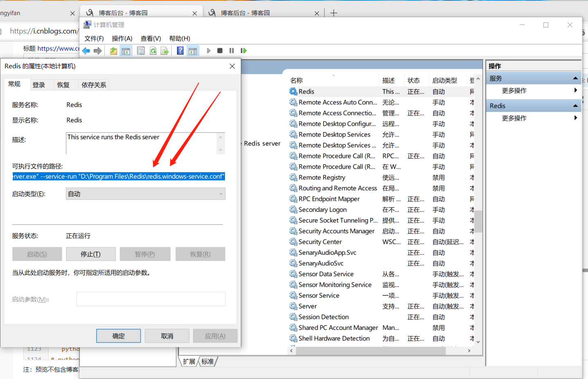Click the Forward arrow in Computer Management toolbar

[98, 51]
